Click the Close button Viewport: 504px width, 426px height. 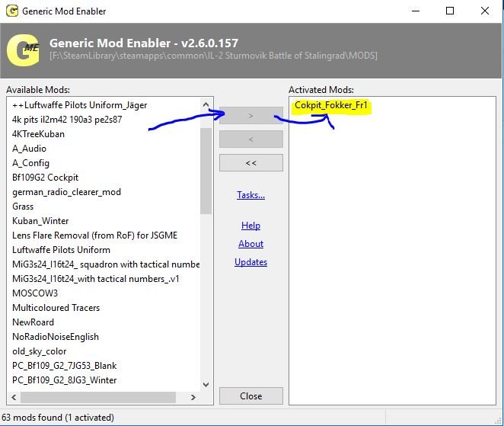tap(251, 396)
